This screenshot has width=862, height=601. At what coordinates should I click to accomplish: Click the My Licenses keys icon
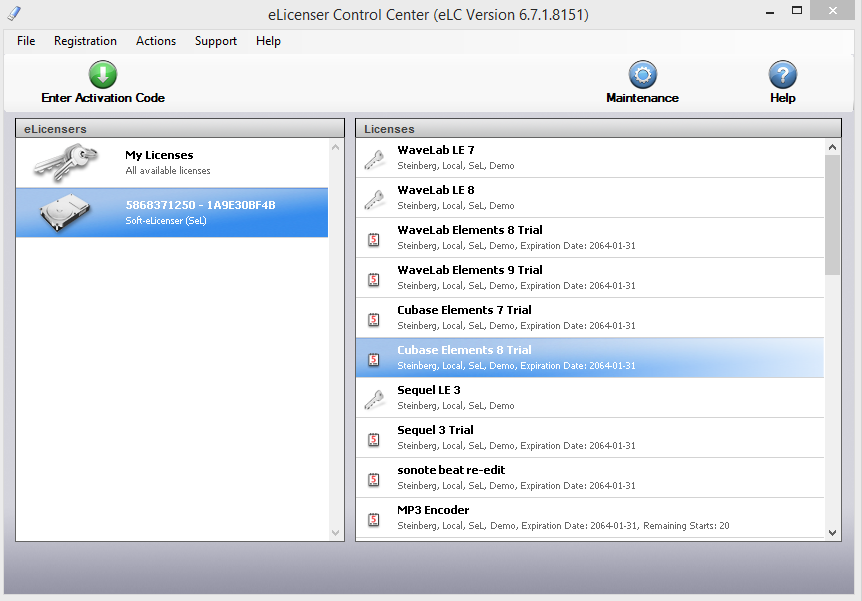tap(65, 163)
